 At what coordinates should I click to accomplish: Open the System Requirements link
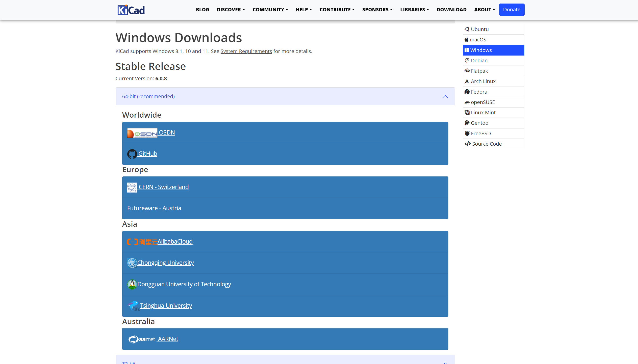coord(246,51)
